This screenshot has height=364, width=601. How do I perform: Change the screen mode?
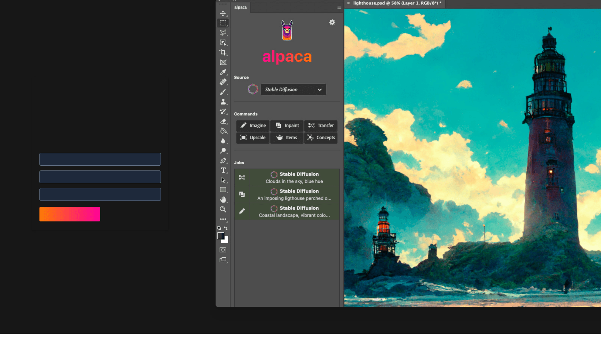tap(223, 260)
